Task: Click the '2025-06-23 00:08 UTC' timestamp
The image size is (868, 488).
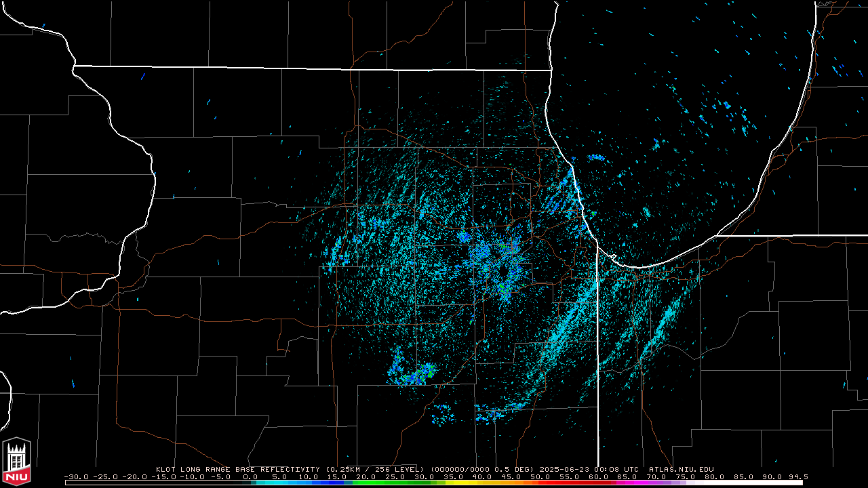Action: tap(589, 469)
